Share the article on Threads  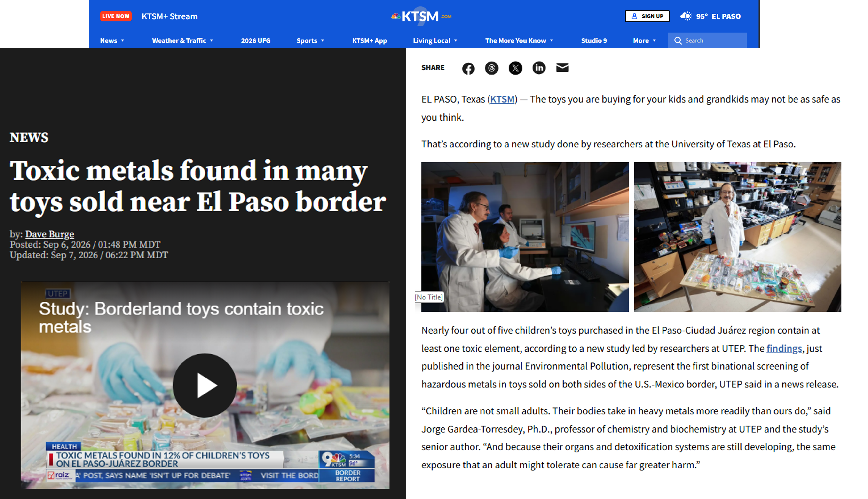pyautogui.click(x=491, y=68)
